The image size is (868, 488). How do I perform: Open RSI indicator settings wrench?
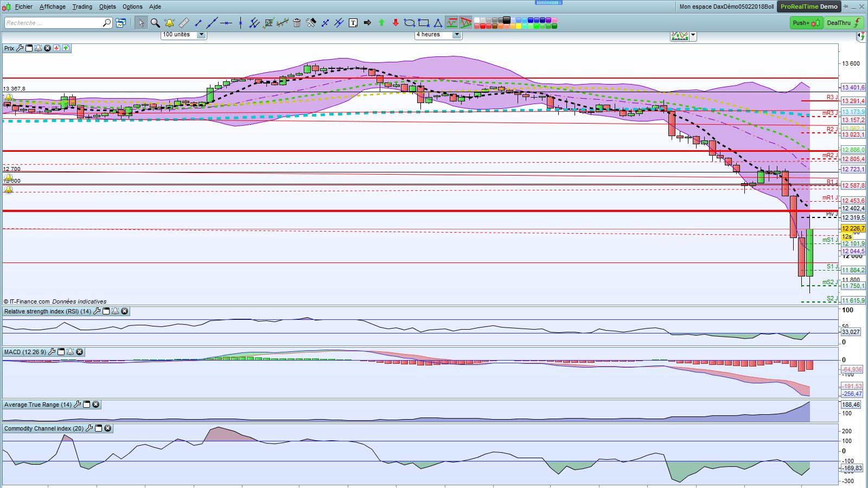[97, 311]
